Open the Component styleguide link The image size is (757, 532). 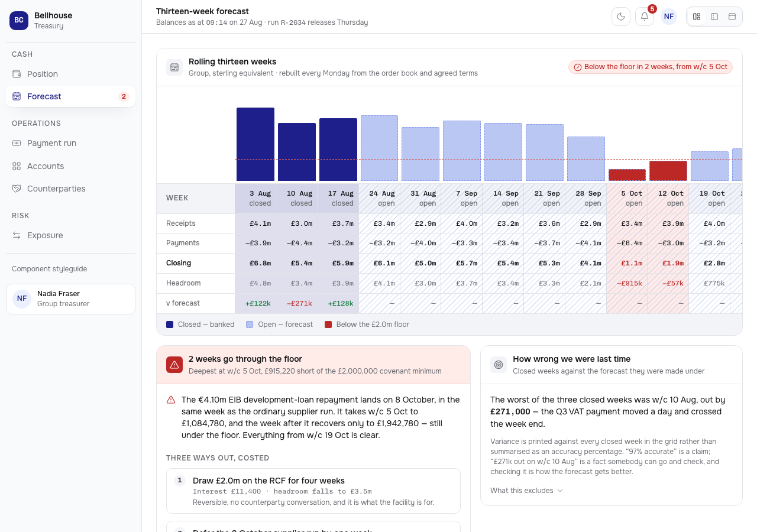point(49,269)
